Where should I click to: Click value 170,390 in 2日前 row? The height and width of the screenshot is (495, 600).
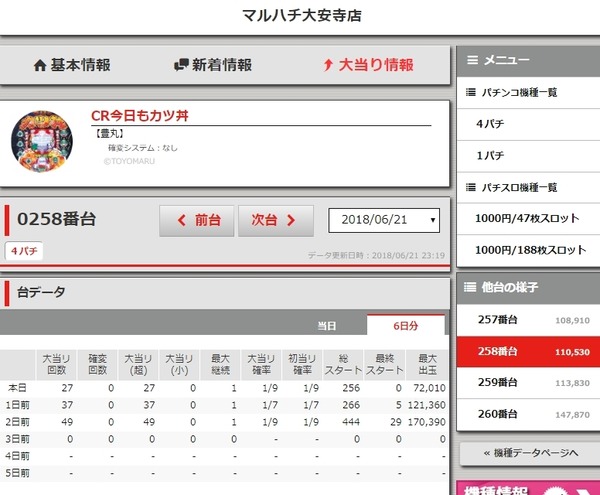[427, 422]
